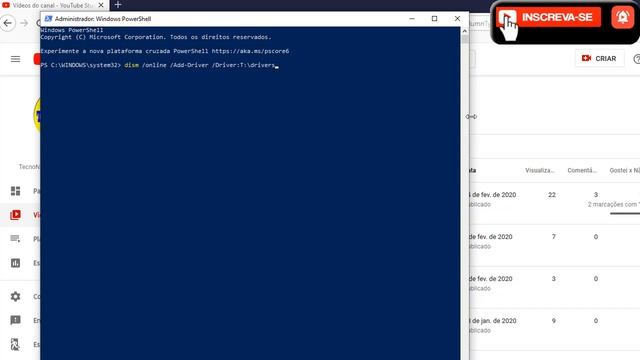The height and width of the screenshot is (360, 640).
Task: Click the views count 22
Action: [x=552, y=195]
